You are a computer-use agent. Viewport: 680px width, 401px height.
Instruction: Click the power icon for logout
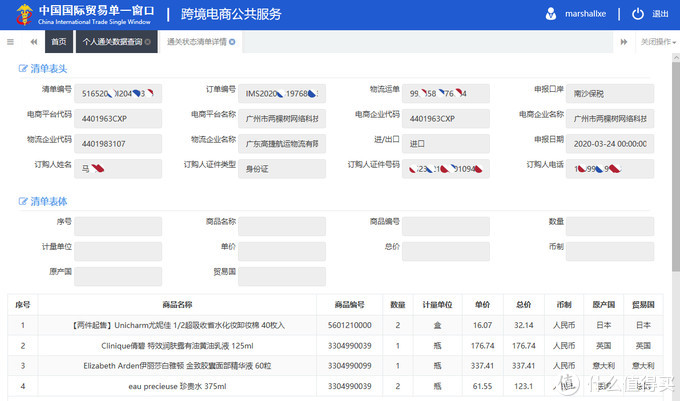coord(638,14)
